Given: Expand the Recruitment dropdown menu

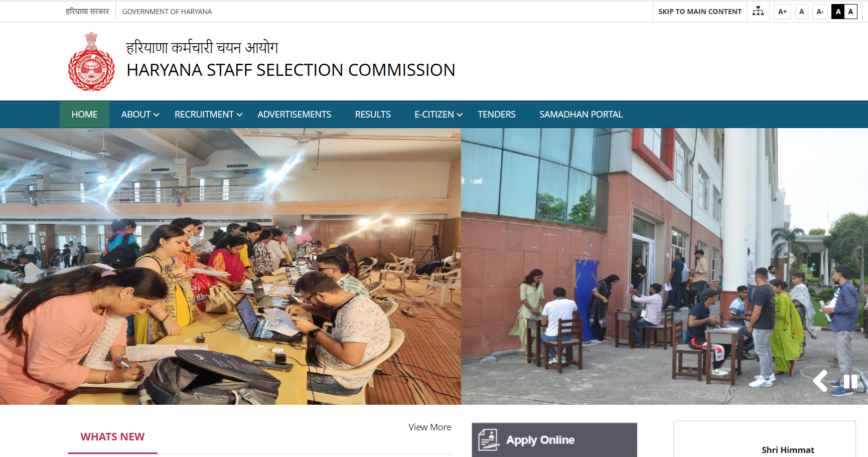Looking at the screenshot, I should 208,115.
